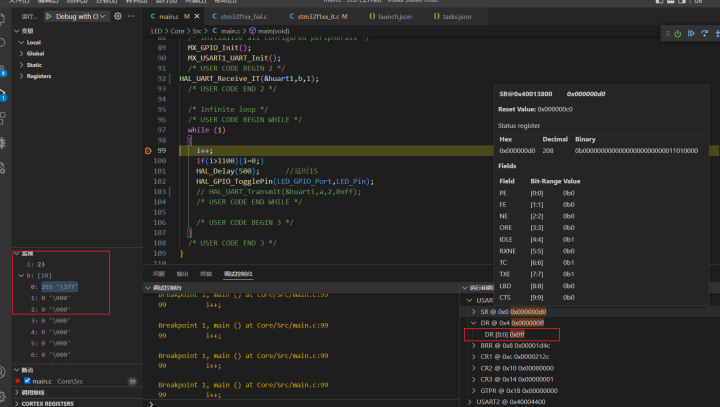Expand the Registers variables section
This screenshot has width=720, height=407.
pos(39,76)
